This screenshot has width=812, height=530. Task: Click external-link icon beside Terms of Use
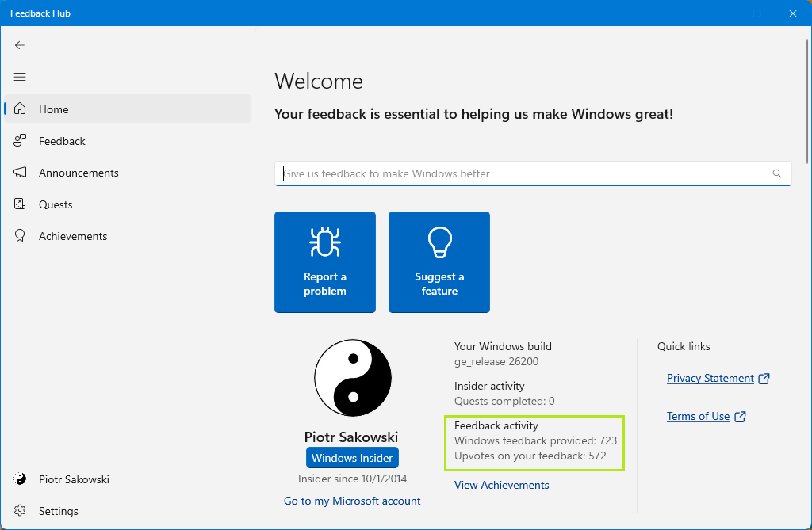pyautogui.click(x=740, y=417)
